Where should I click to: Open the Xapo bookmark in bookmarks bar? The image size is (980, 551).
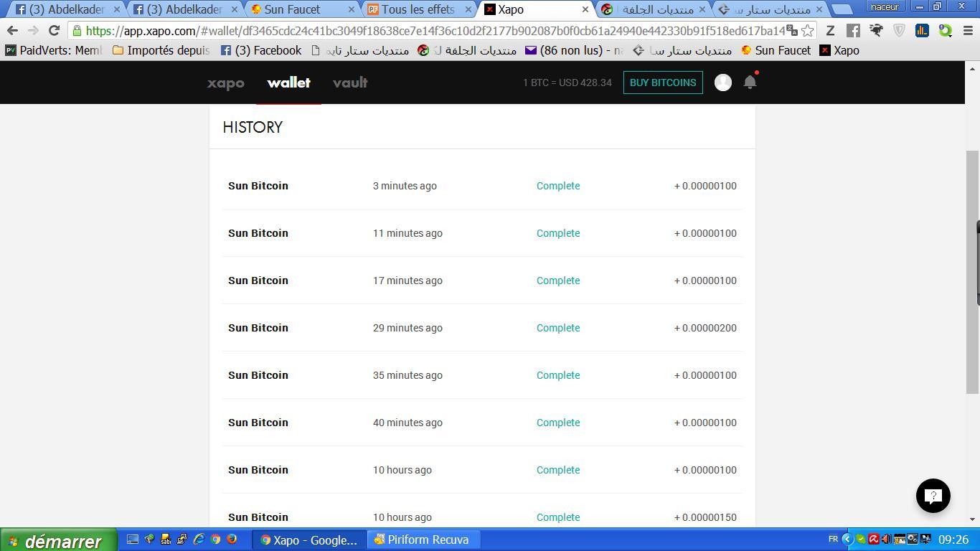click(x=839, y=50)
